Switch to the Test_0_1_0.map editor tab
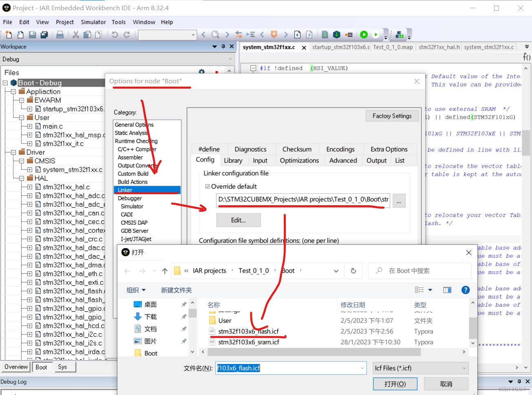 click(393, 47)
